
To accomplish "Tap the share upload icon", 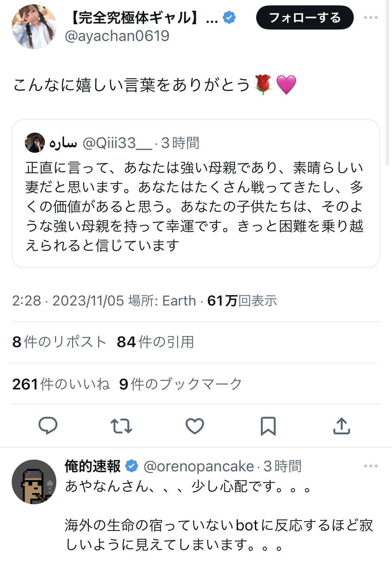I will coord(341,426).
